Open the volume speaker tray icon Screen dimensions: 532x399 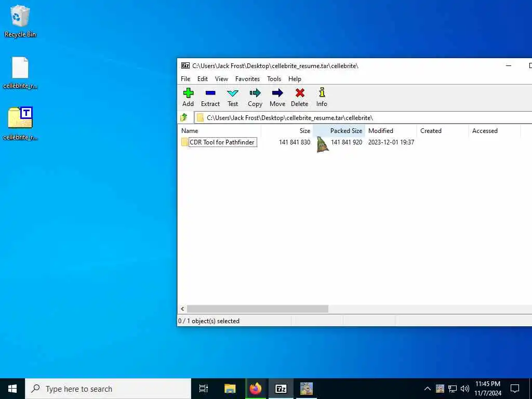coord(465,389)
